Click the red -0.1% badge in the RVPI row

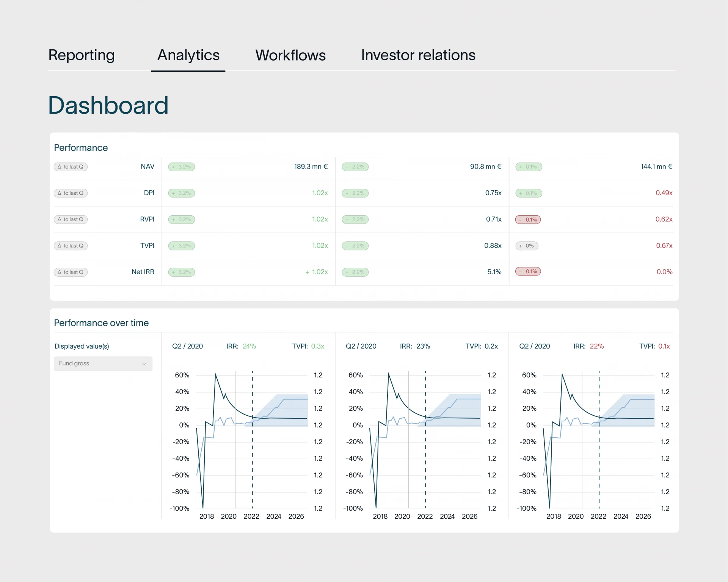[528, 219]
